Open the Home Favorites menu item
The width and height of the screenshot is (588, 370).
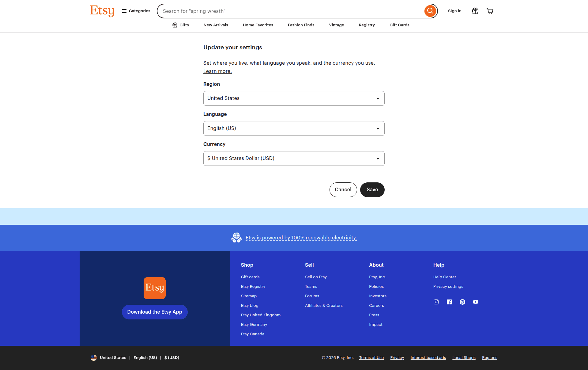pyautogui.click(x=258, y=25)
